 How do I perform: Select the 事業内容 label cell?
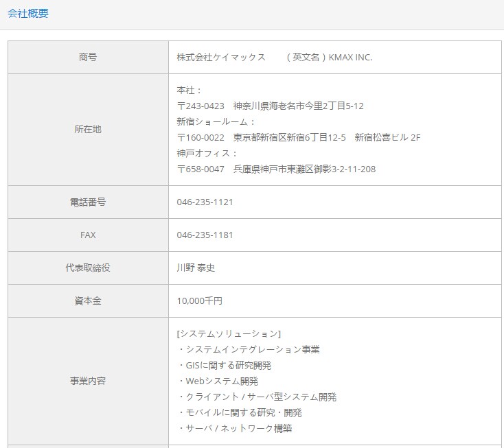pyautogui.click(x=88, y=381)
